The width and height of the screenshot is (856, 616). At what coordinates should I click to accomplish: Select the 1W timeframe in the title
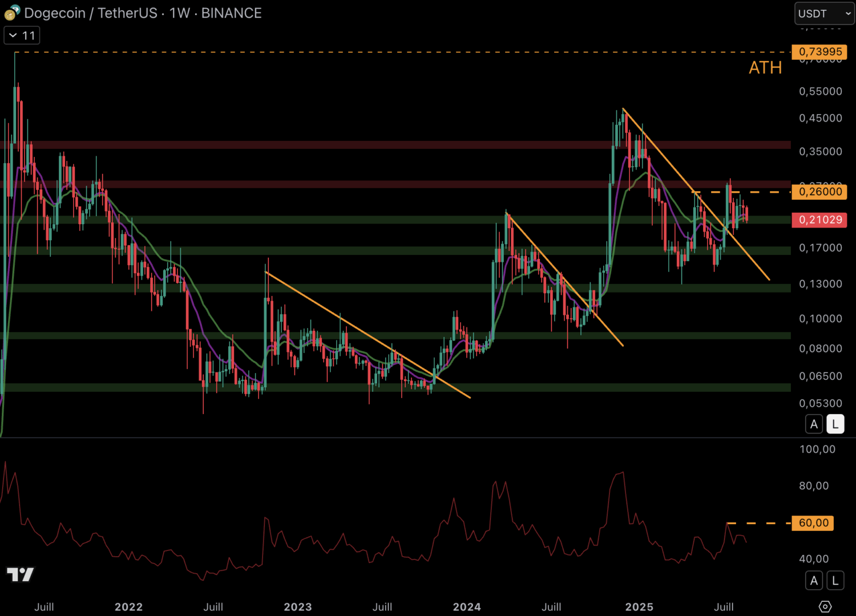pyautogui.click(x=180, y=13)
